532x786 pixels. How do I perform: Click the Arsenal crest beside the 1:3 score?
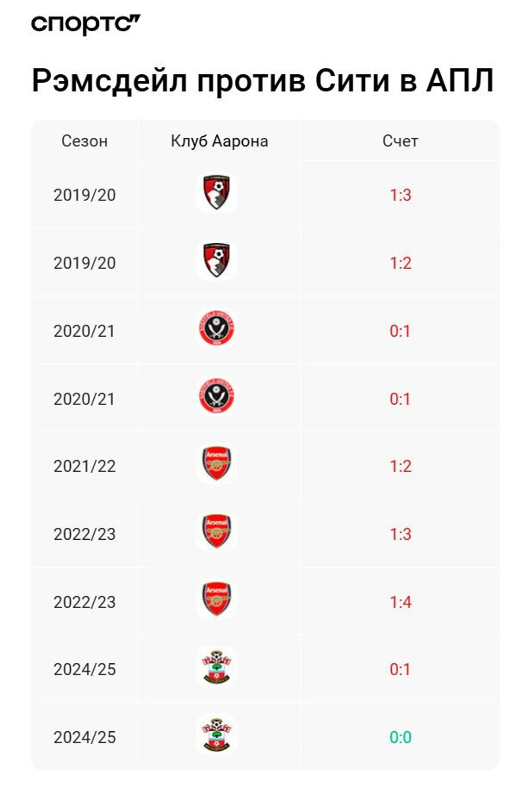[216, 531]
